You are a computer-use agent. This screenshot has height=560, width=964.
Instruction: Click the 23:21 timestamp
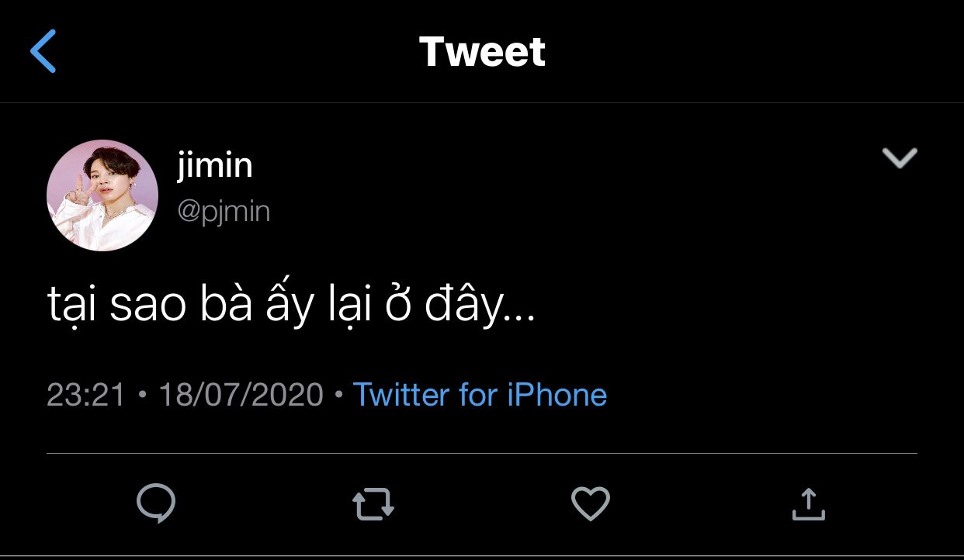(x=85, y=395)
